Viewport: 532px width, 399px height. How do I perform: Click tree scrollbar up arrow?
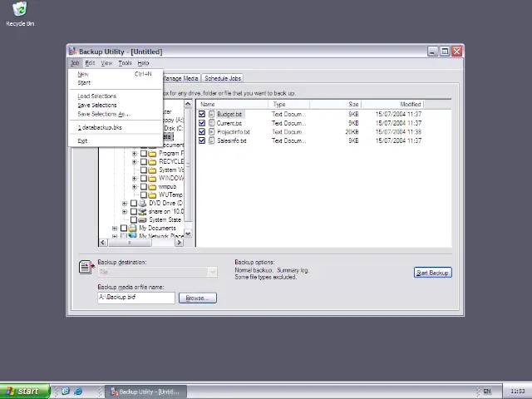point(188,104)
